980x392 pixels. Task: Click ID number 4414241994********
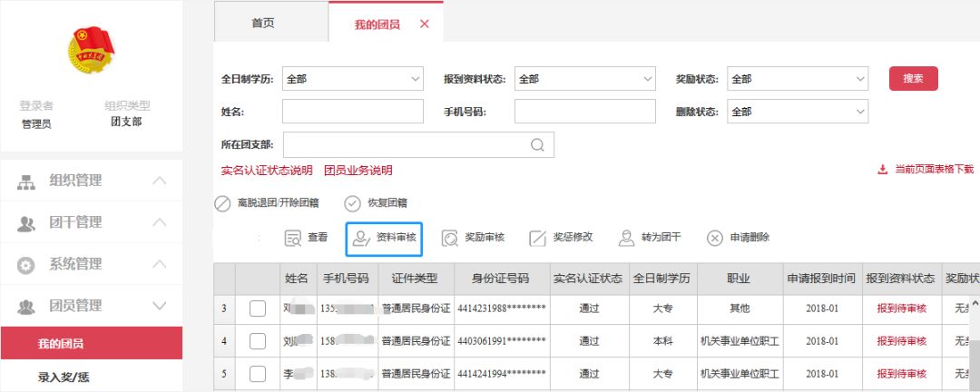[502, 374]
